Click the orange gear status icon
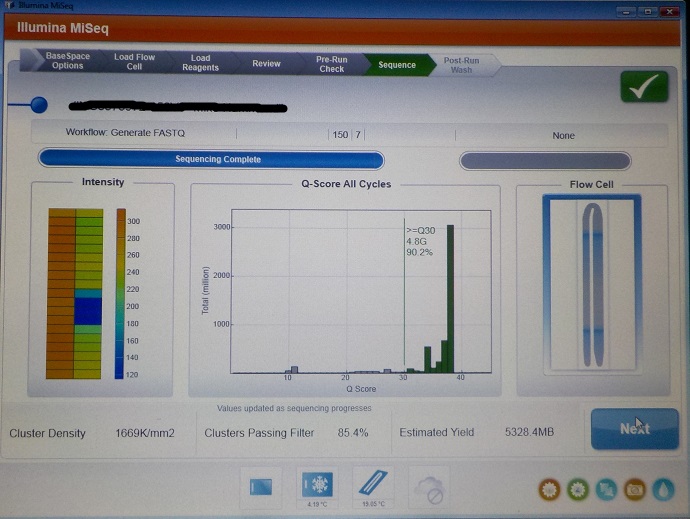The width and height of the screenshot is (690, 519). point(548,490)
